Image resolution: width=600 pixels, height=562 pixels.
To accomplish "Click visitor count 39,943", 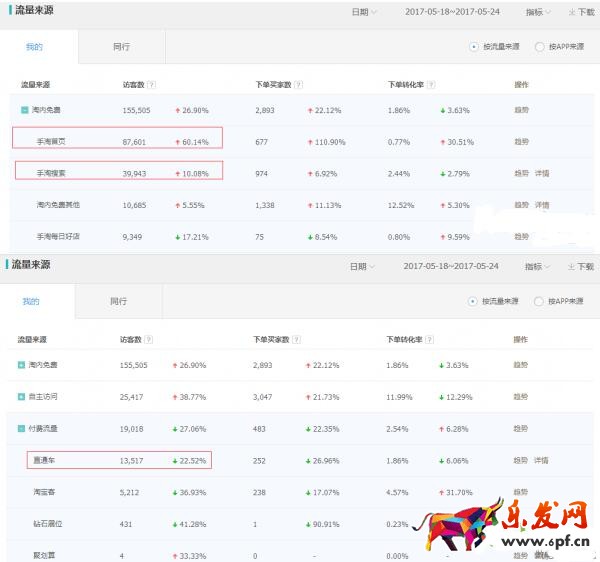I will click(134, 174).
